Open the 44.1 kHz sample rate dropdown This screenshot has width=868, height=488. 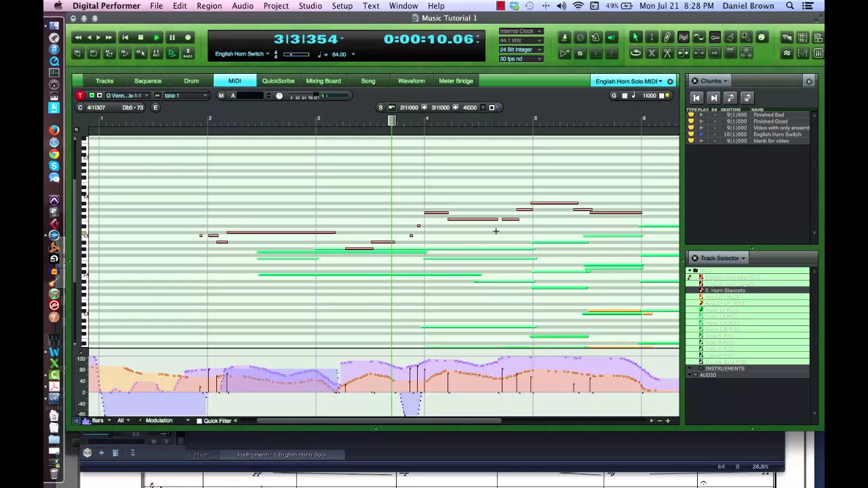click(521, 41)
